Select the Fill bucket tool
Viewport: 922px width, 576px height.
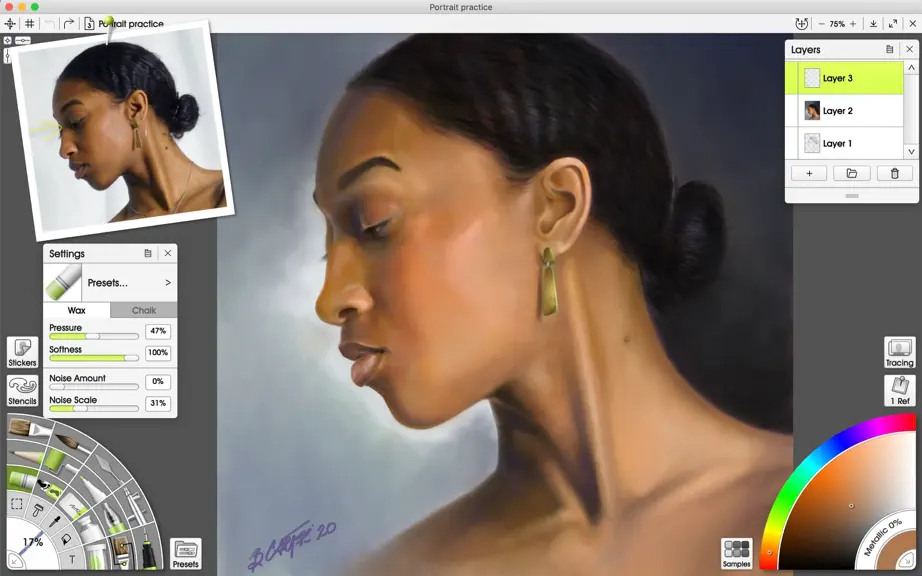click(66, 538)
